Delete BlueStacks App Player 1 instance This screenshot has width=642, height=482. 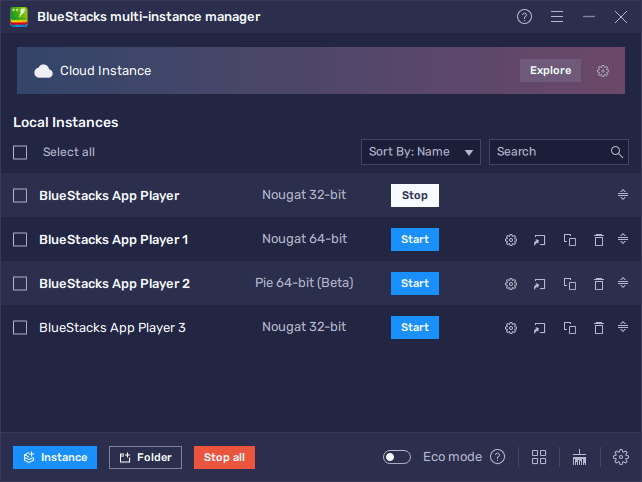(599, 240)
